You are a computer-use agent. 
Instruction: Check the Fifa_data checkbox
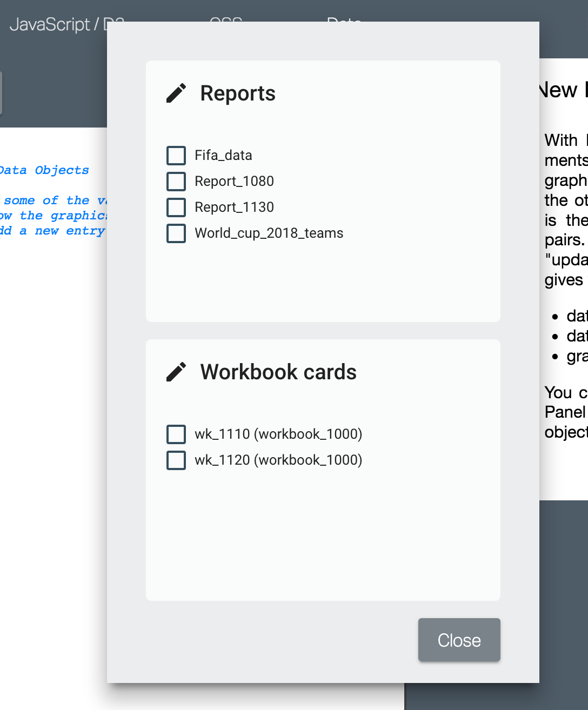click(x=176, y=155)
